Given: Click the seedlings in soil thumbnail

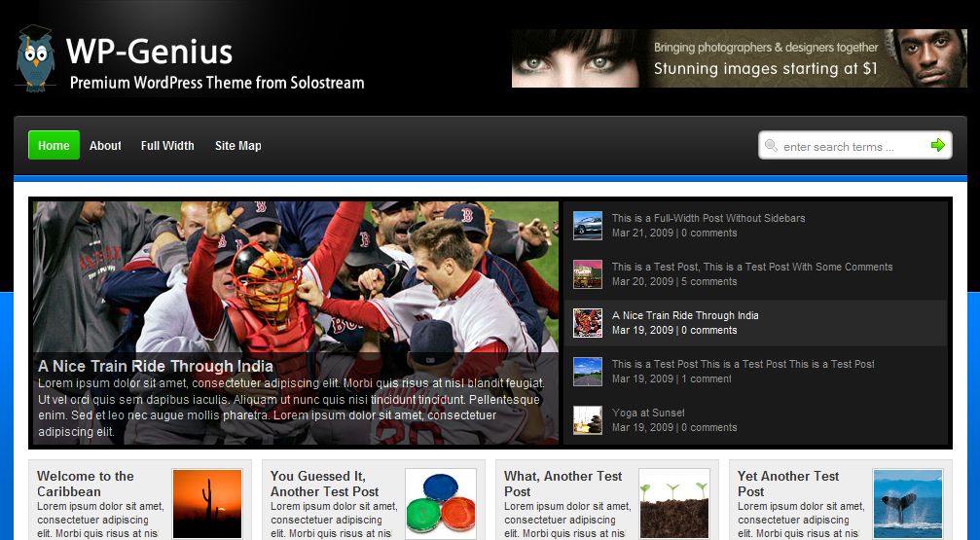Looking at the screenshot, I should tap(674, 504).
